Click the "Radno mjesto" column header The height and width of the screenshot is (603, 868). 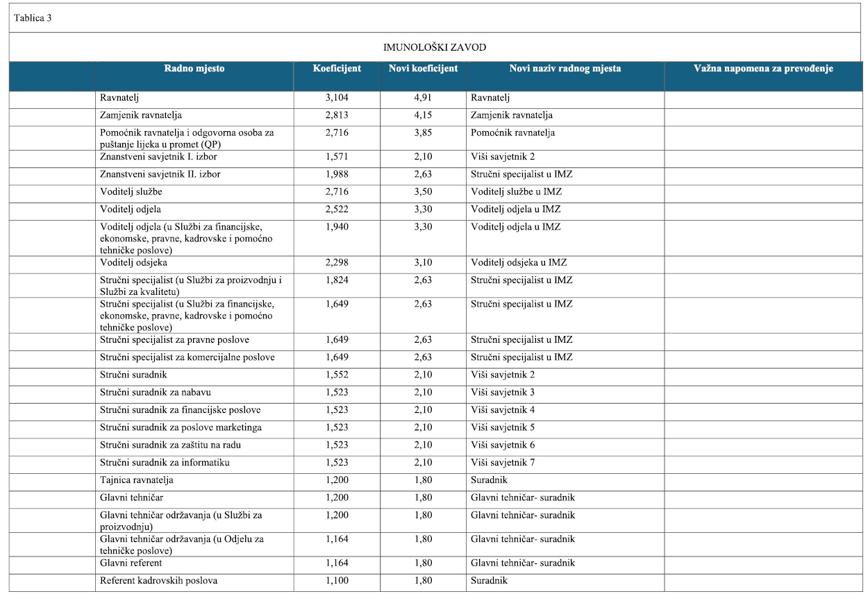point(194,69)
